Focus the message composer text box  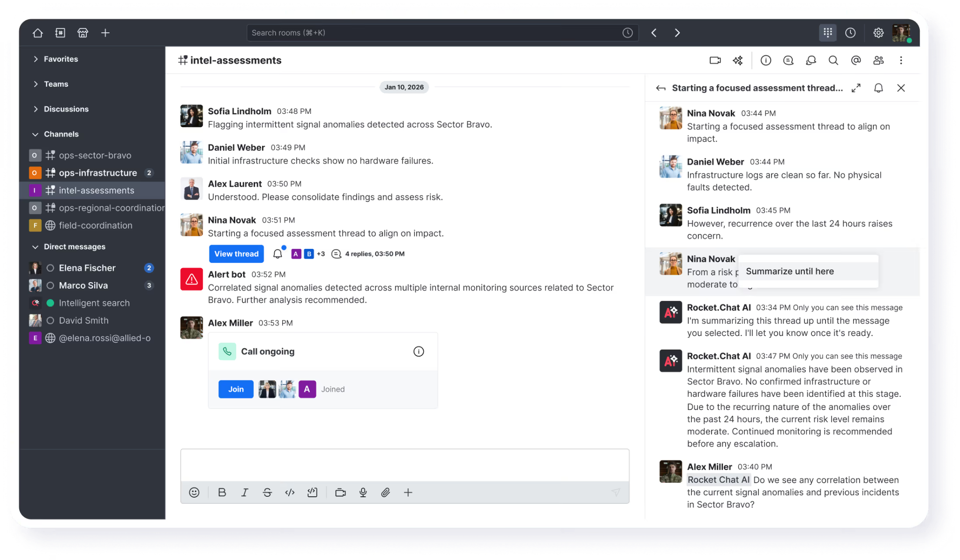coord(405,465)
